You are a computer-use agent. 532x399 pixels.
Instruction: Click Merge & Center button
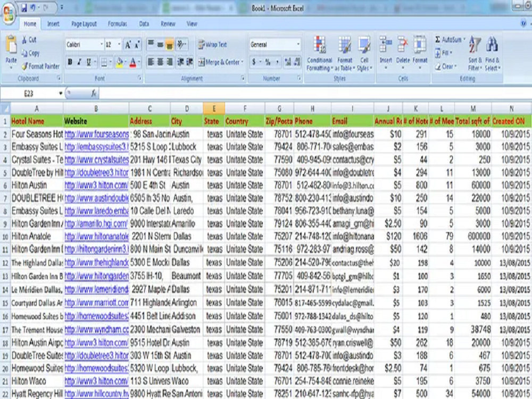219,62
